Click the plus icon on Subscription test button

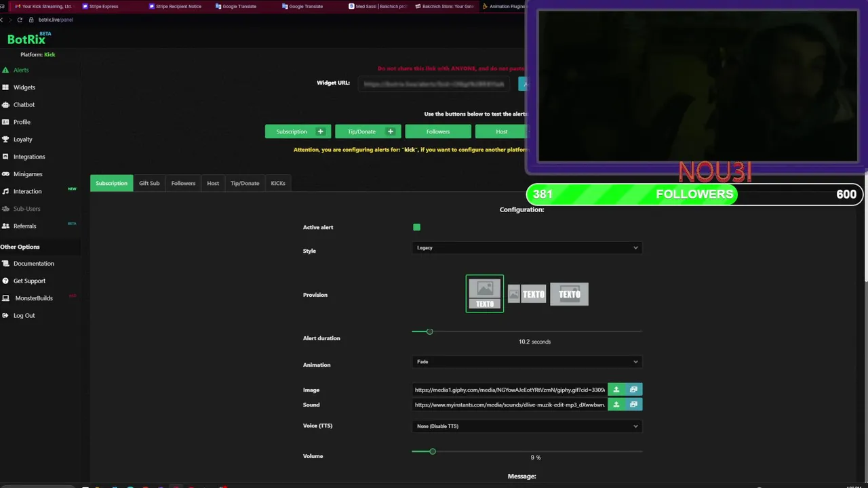[x=321, y=131]
